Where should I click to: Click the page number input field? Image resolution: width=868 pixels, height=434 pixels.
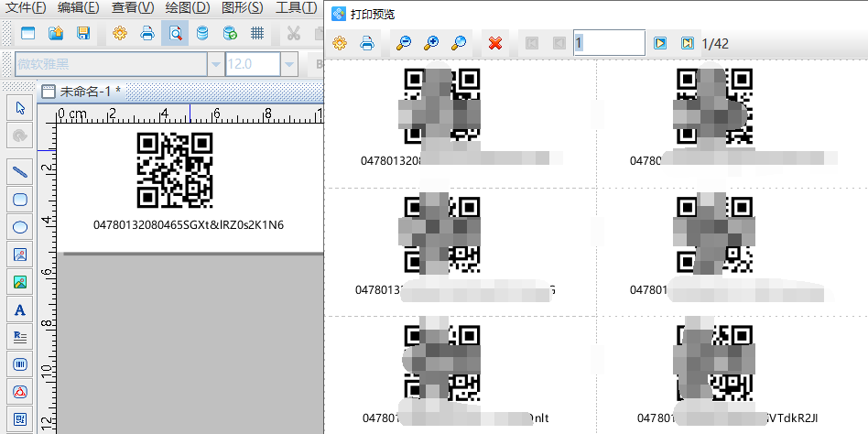click(609, 43)
